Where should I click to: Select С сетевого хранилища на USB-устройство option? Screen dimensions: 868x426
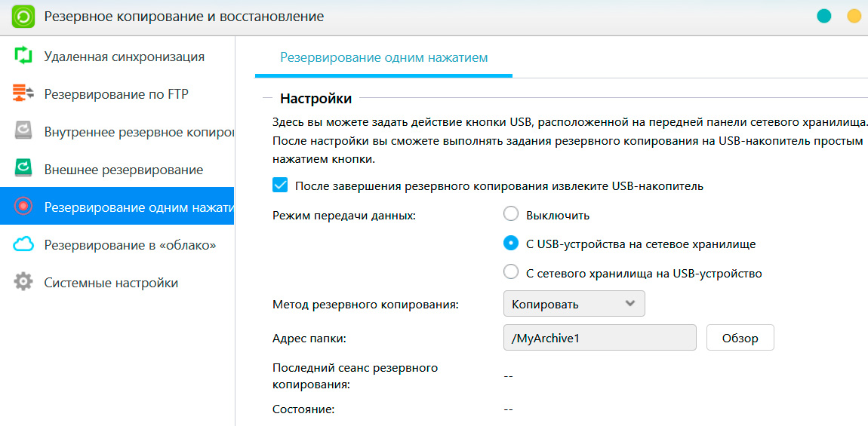click(x=511, y=273)
